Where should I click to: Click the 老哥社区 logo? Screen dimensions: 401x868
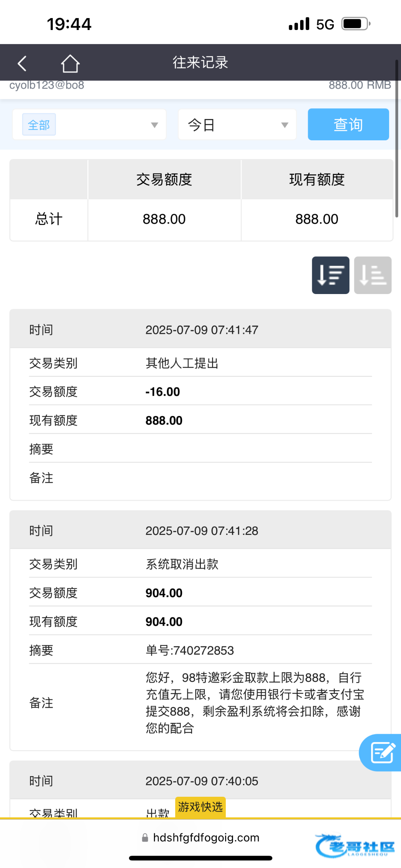[x=355, y=846]
